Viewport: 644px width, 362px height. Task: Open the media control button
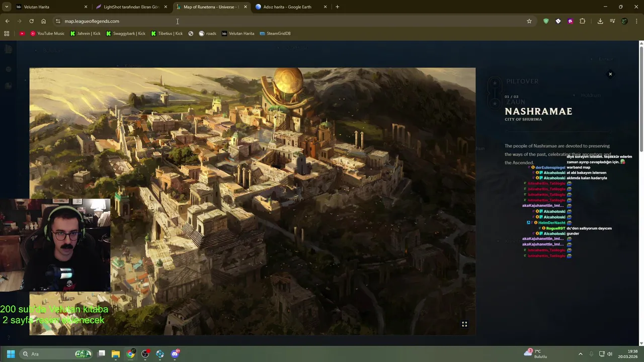(x=612, y=21)
